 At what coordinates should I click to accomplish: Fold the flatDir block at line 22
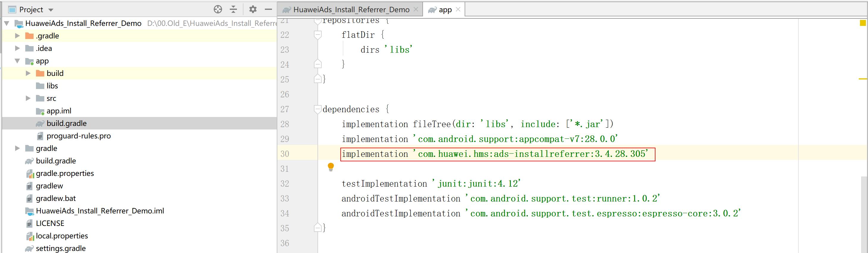(x=317, y=35)
